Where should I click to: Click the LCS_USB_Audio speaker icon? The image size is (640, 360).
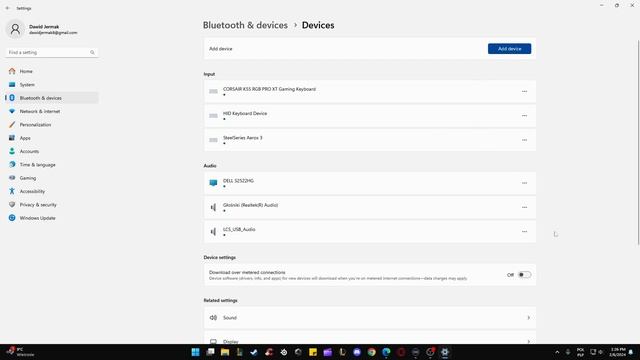pyautogui.click(x=213, y=232)
